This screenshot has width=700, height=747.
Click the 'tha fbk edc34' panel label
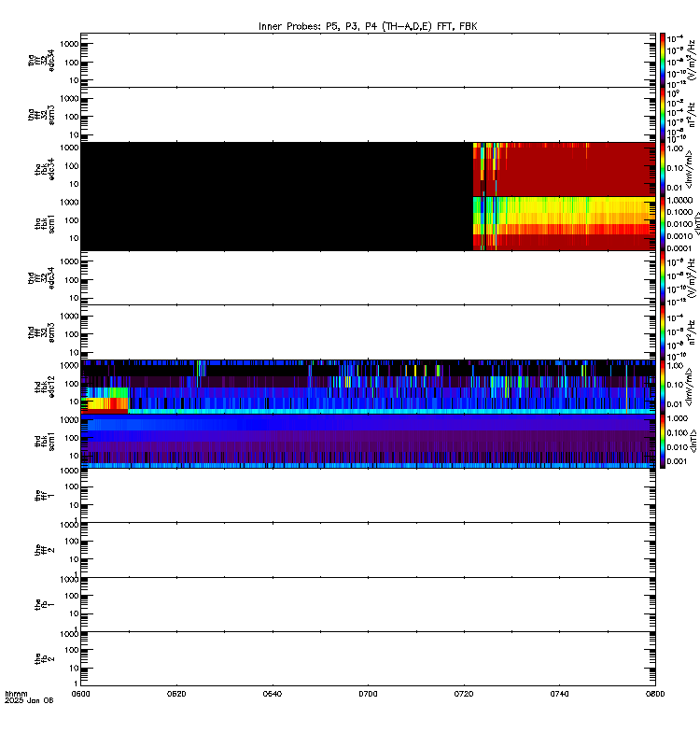click(45, 169)
